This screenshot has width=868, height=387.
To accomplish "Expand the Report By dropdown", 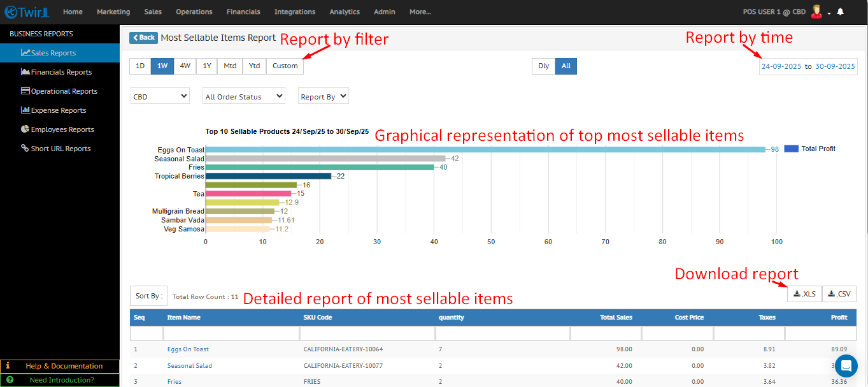I will pyautogui.click(x=323, y=96).
